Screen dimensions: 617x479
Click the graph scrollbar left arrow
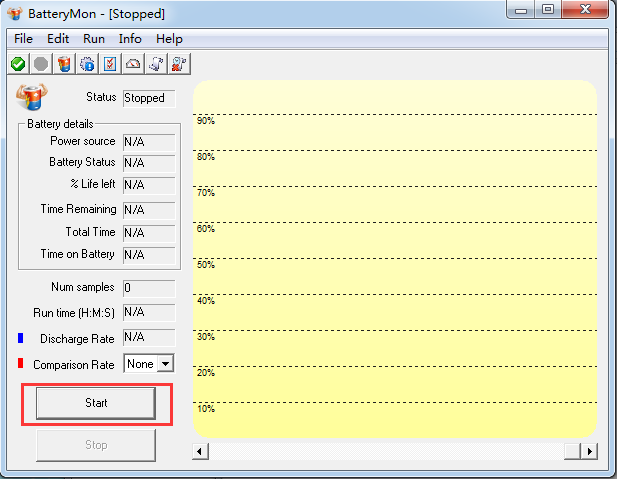coord(200,451)
